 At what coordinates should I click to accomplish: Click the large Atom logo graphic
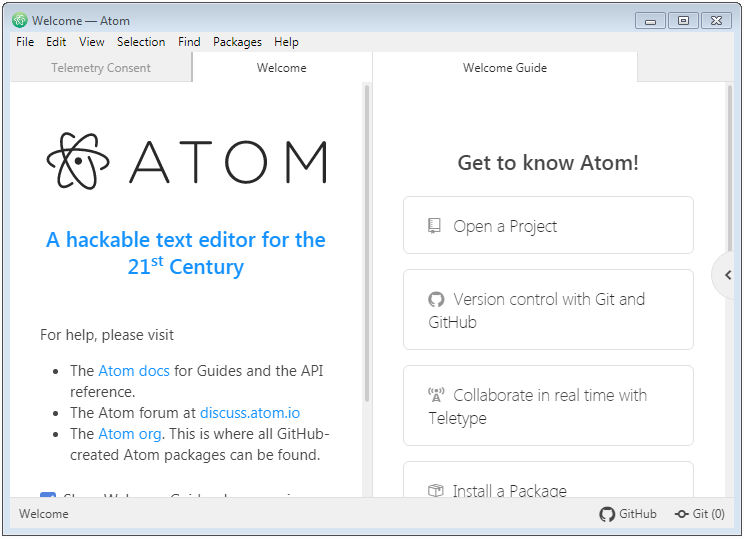[186, 161]
